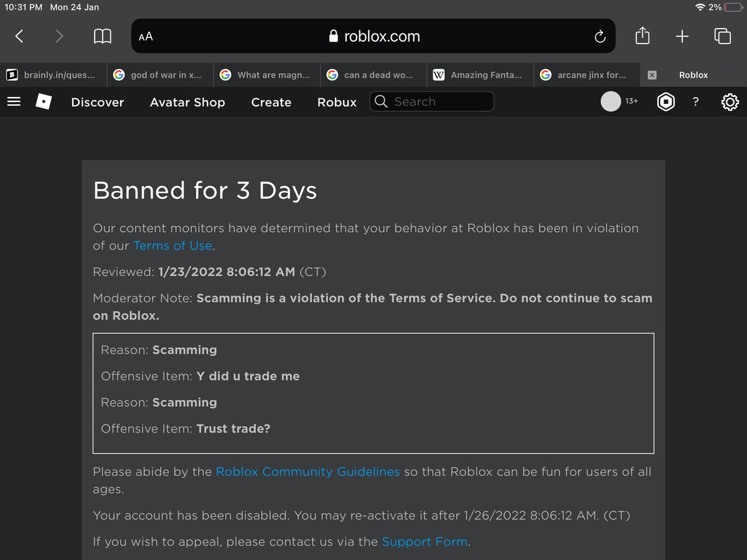Click the Share icon in Safari toolbar
Viewport: 747px width, 560px height.
[642, 36]
